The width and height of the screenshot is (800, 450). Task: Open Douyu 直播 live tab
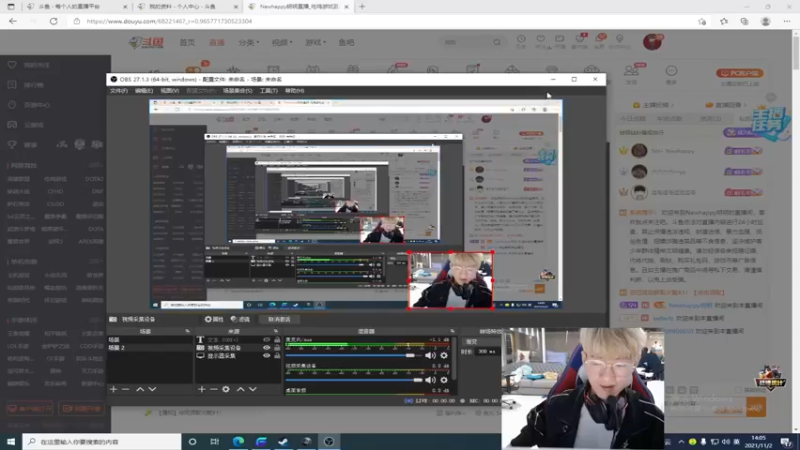pos(217,42)
